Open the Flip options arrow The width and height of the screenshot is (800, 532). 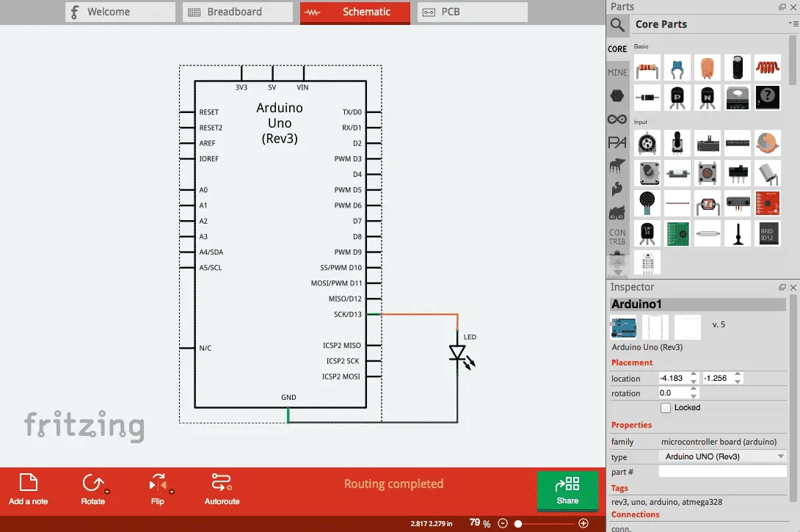172,492
